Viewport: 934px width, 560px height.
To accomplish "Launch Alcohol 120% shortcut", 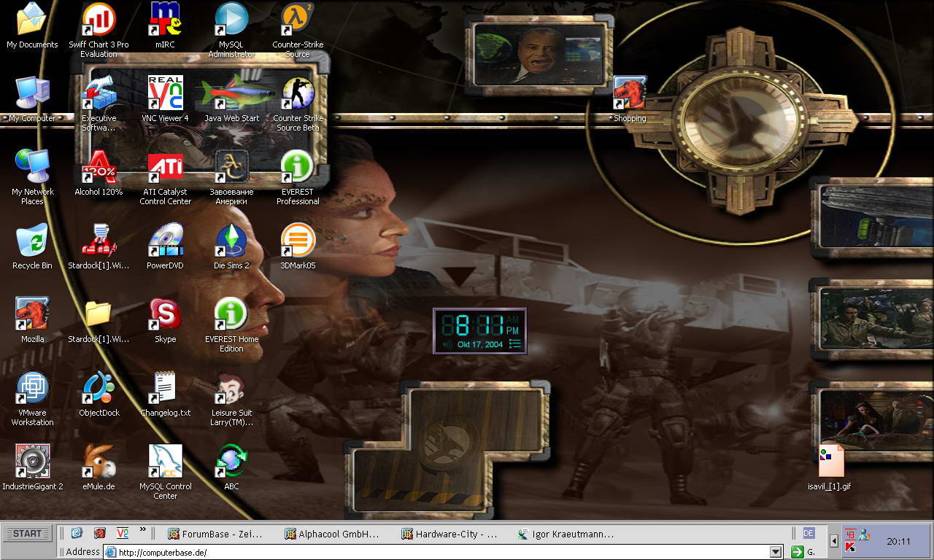I will [99, 173].
